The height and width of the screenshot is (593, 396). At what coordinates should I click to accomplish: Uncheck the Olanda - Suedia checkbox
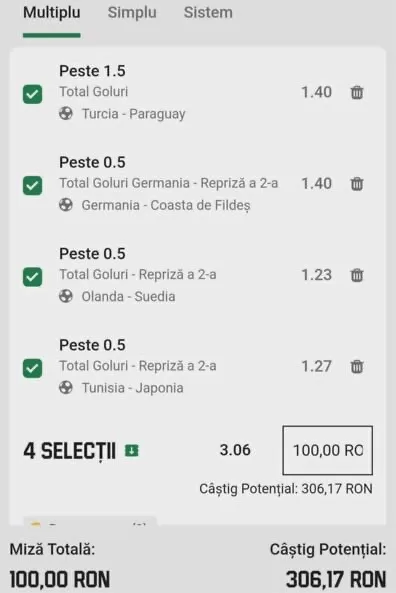click(33, 277)
